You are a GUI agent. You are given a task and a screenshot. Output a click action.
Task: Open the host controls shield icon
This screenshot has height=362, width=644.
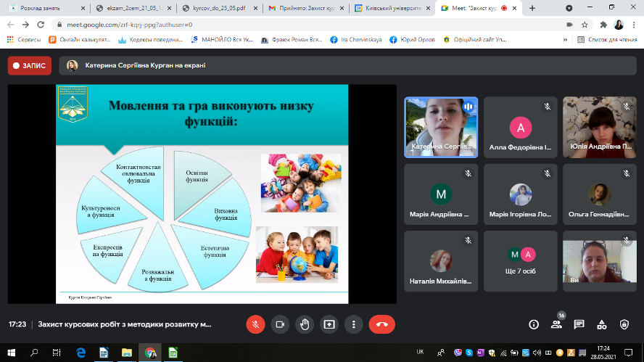coord(624,324)
